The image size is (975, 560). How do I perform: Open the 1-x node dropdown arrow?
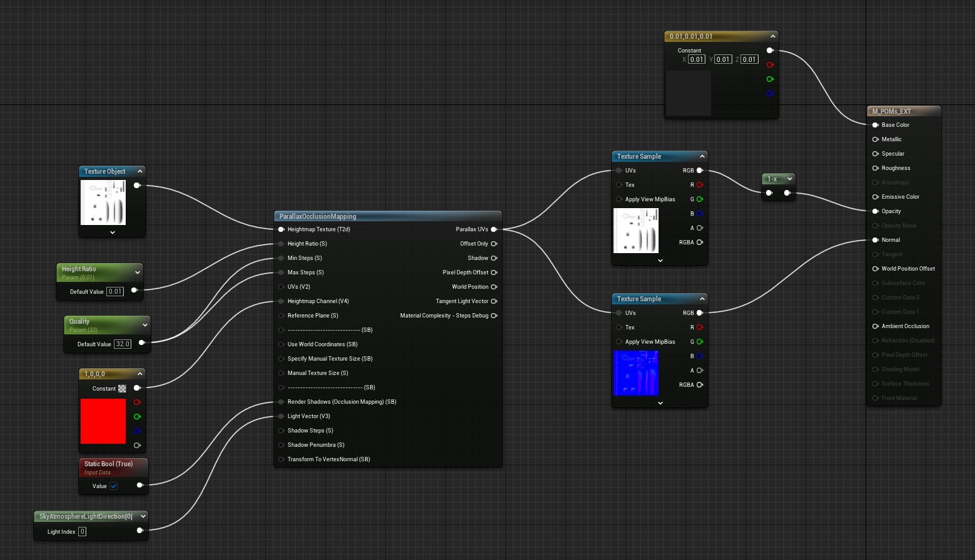pos(790,179)
